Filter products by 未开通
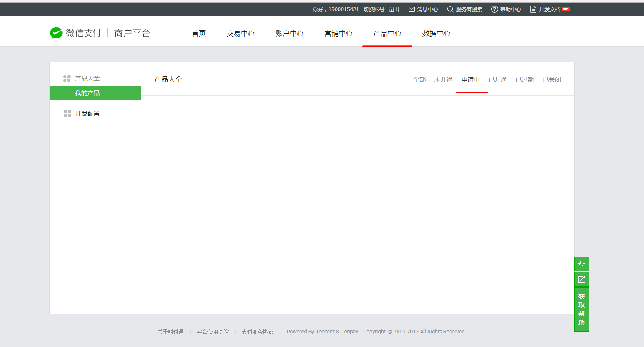Viewport: 644px width, 347px height. coord(443,79)
